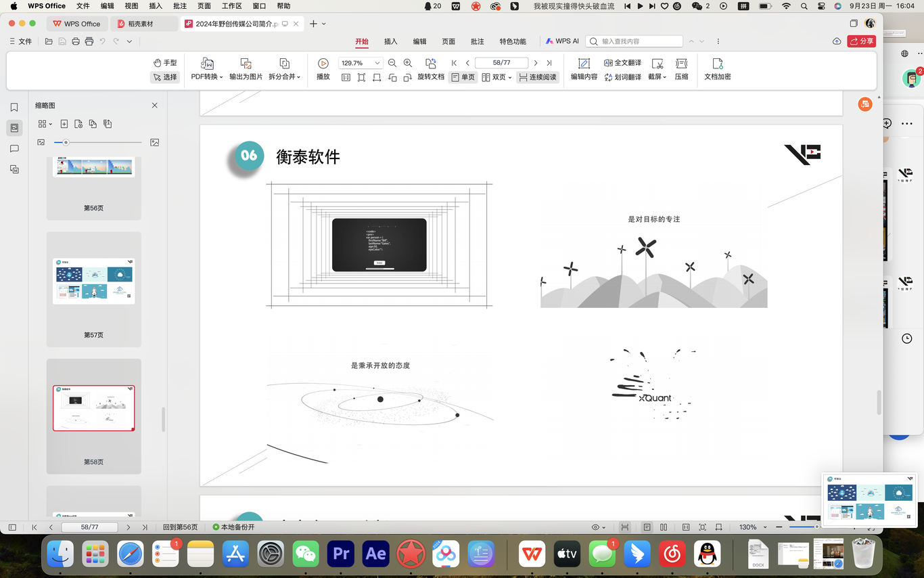Open 编辑内容 edit content tool

(584, 70)
